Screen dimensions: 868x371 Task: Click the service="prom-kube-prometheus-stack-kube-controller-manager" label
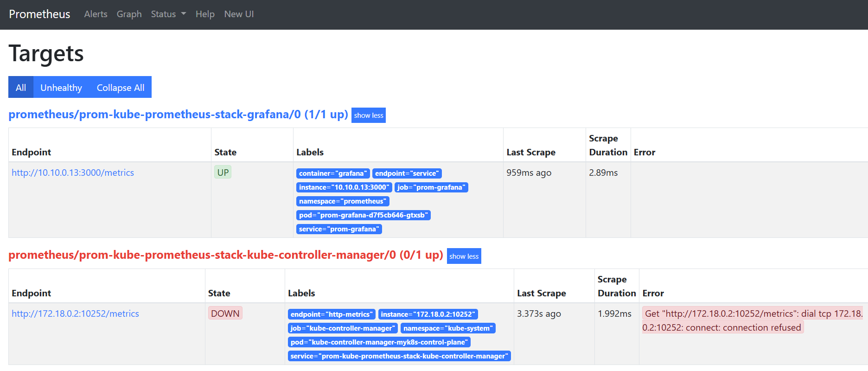(399, 356)
